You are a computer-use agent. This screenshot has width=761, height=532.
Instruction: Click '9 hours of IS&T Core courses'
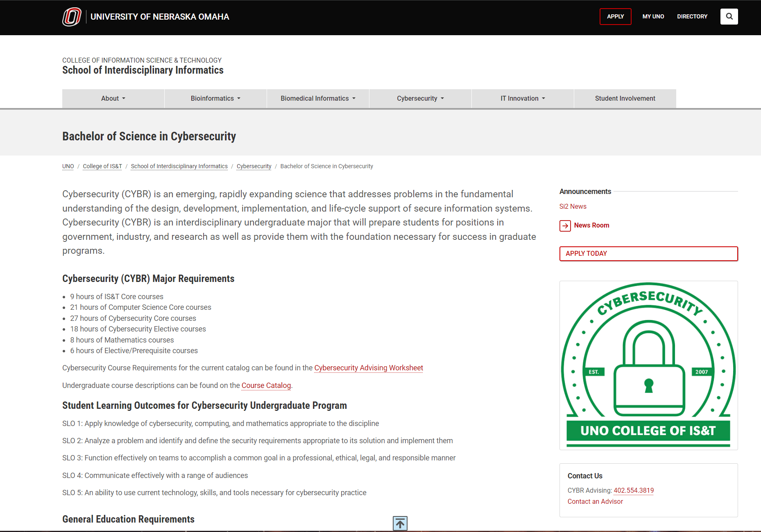click(x=117, y=297)
